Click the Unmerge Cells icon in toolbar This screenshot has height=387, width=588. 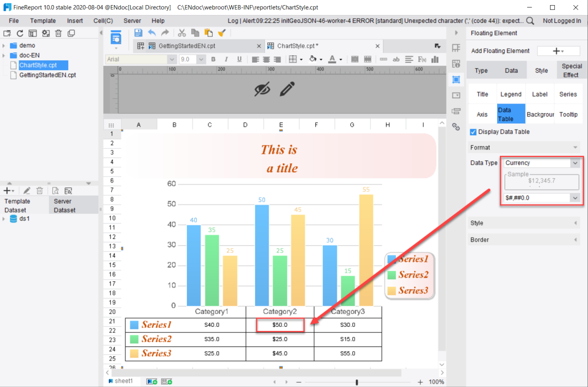click(x=368, y=59)
